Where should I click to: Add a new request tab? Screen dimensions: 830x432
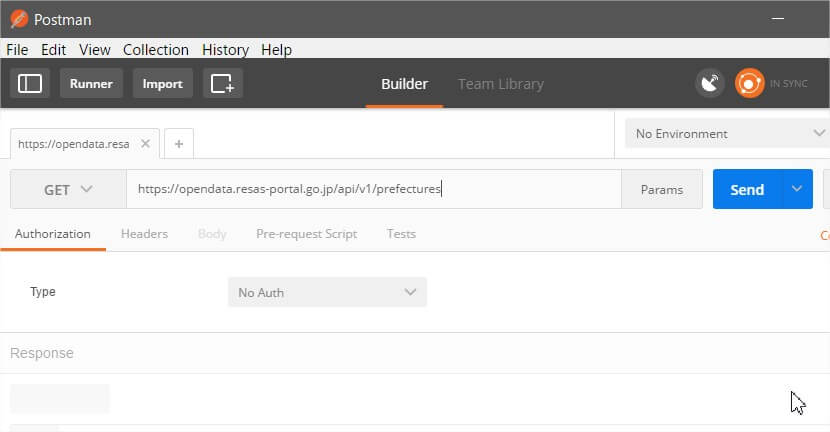coord(179,143)
